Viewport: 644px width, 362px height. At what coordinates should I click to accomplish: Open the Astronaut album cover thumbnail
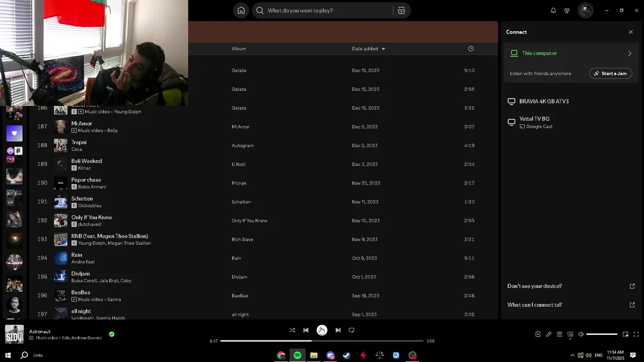[14, 334]
